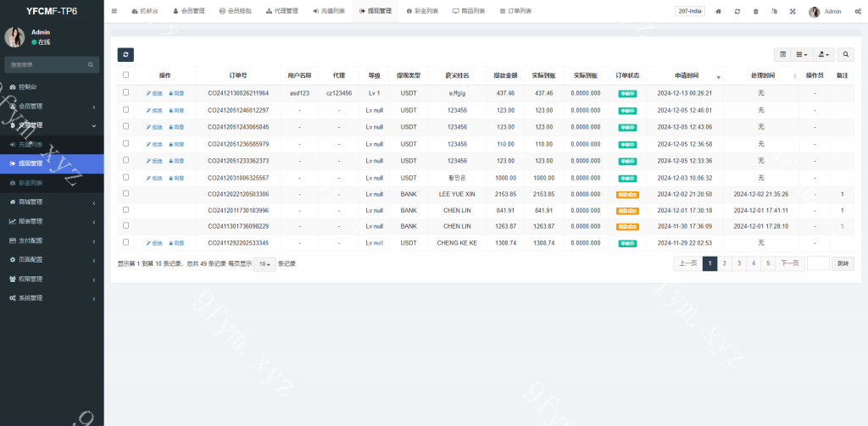The height and width of the screenshot is (426, 868).
Task: Click 拒绝 for order CO2412051246012297
Action: click(154, 111)
